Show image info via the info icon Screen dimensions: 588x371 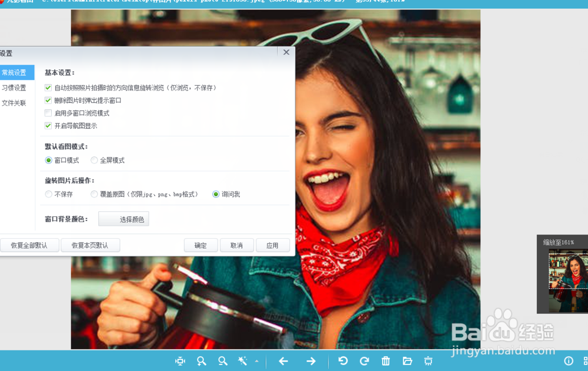coord(569,361)
